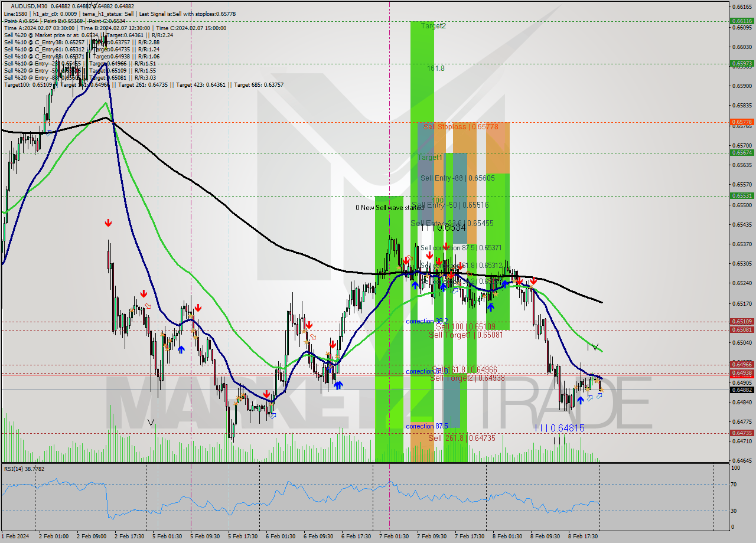This screenshot has width=756, height=543.
Task: Click the 0.66165 price axis value
Action: click(x=742, y=7)
